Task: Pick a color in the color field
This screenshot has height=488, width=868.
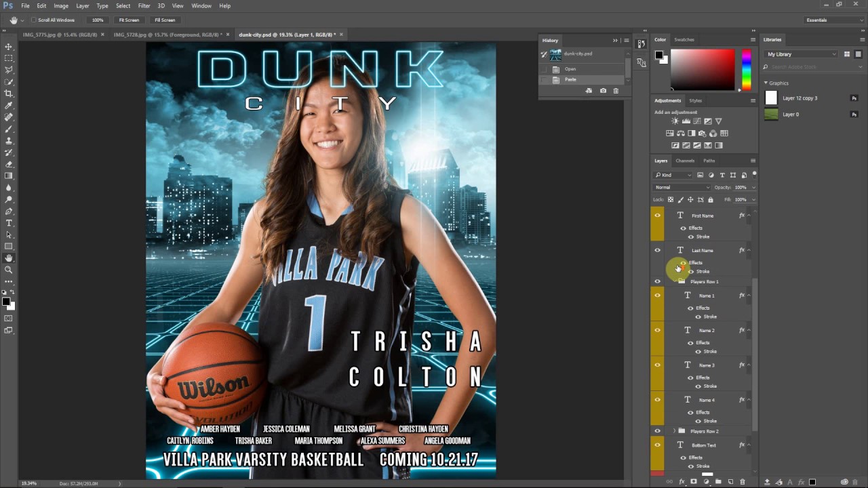Action: coord(703,70)
